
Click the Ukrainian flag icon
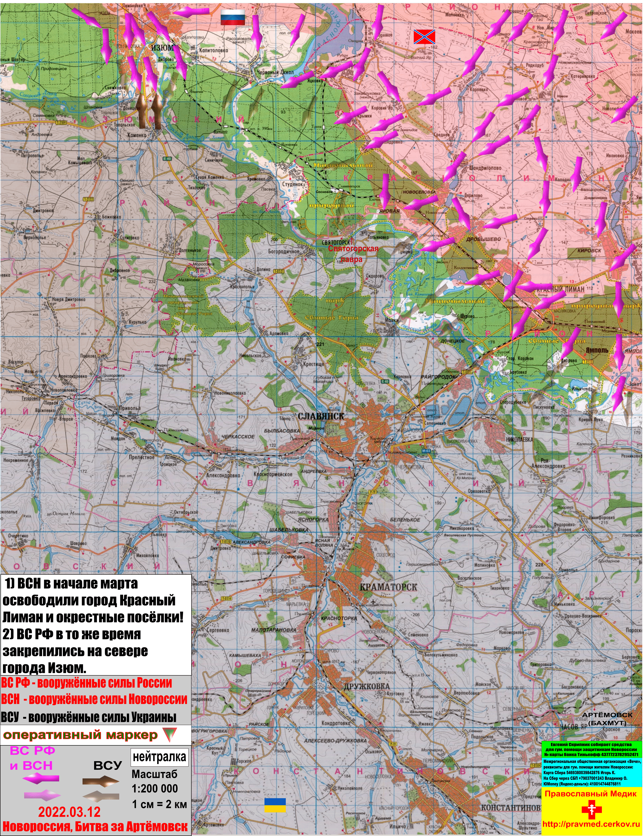click(x=275, y=805)
